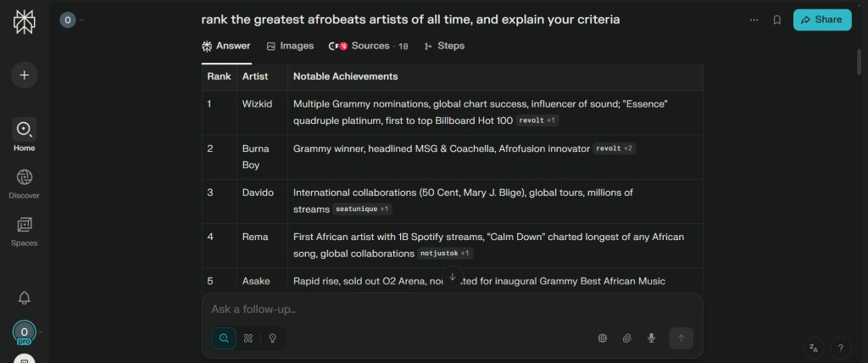This screenshot has width=868, height=363.
Task: Open the Sources tab
Action: click(369, 46)
